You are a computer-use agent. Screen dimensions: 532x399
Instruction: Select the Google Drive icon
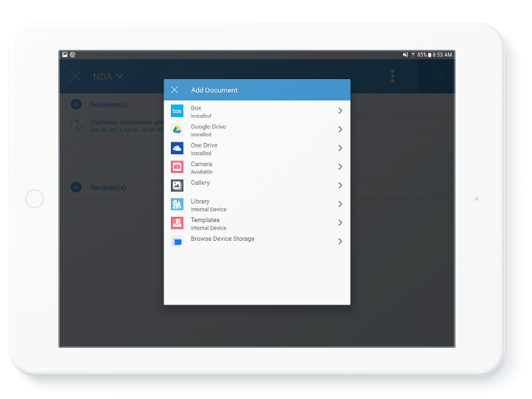(177, 130)
